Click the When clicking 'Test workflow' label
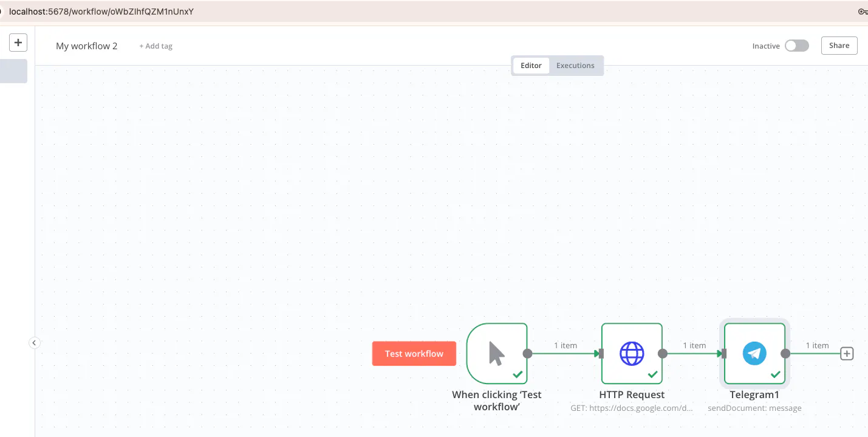 point(497,401)
